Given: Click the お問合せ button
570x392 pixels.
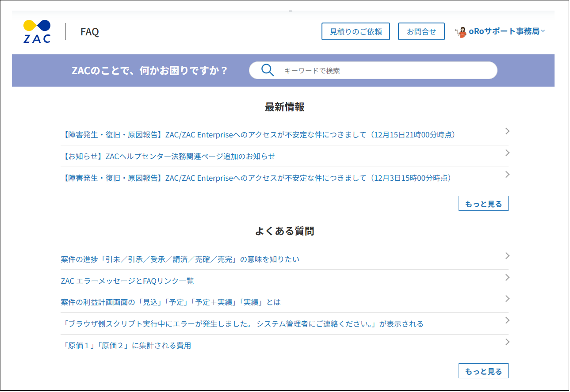Looking at the screenshot, I should click(421, 31).
